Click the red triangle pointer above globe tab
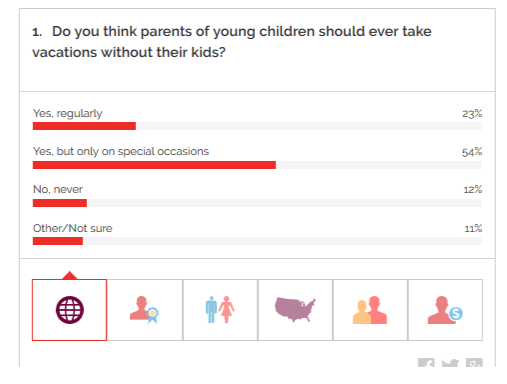 [x=69, y=275]
